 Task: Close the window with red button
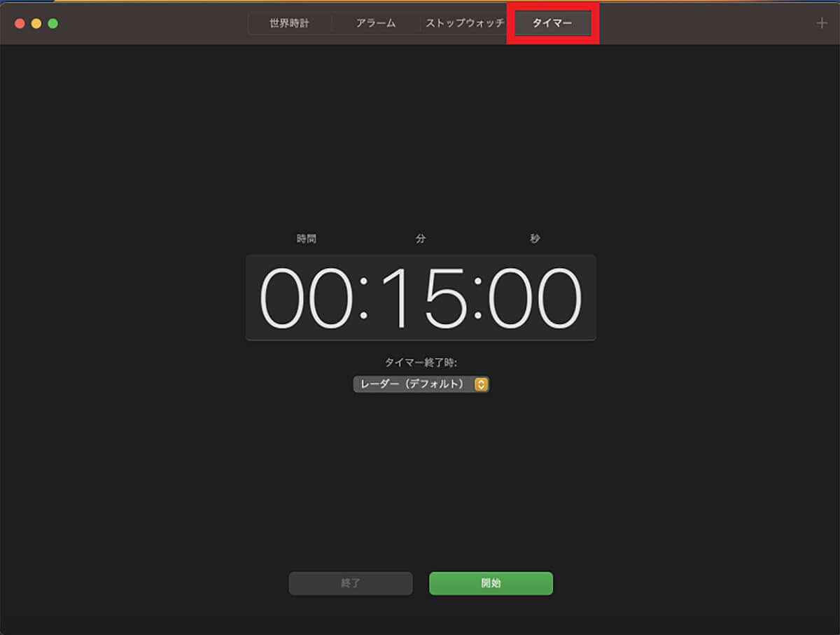[x=20, y=23]
